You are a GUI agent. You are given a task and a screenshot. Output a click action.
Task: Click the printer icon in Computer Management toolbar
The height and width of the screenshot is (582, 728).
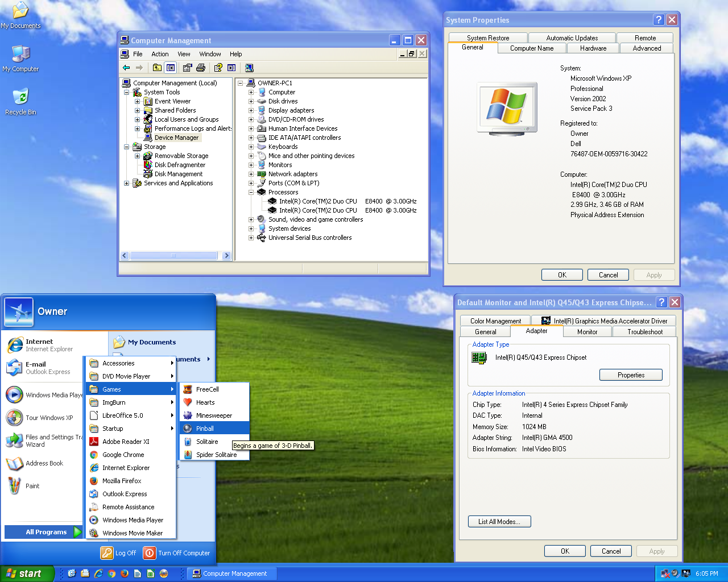pyautogui.click(x=201, y=68)
